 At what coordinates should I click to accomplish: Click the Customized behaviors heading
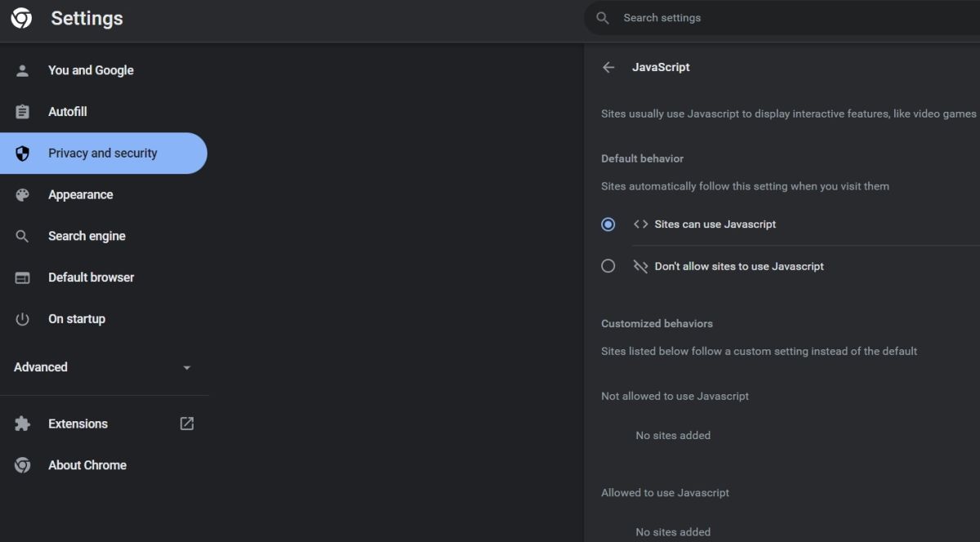[657, 323]
